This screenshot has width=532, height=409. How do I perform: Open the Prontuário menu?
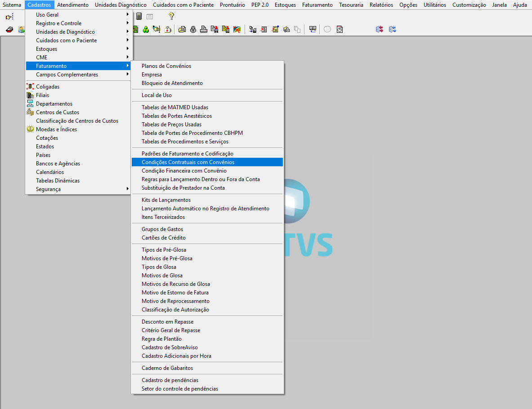232,5
